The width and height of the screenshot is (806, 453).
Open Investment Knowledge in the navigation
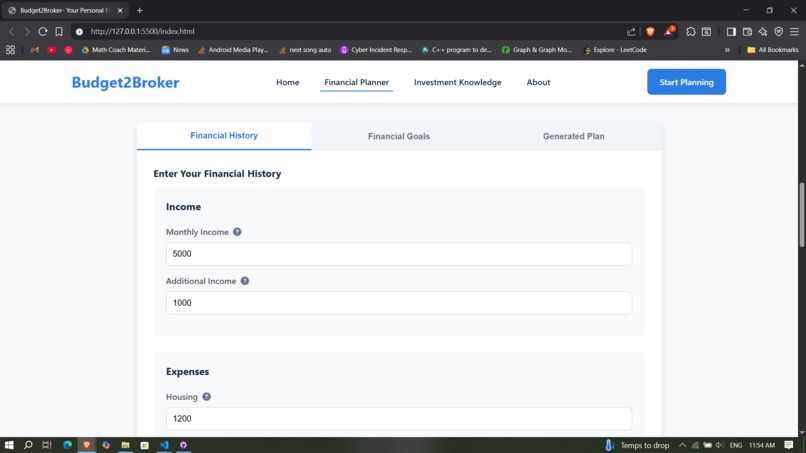(x=457, y=82)
